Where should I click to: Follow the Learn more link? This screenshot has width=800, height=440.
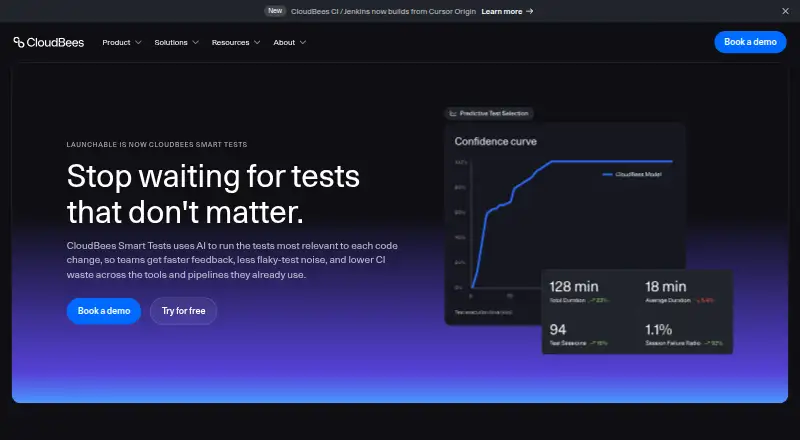[502, 11]
